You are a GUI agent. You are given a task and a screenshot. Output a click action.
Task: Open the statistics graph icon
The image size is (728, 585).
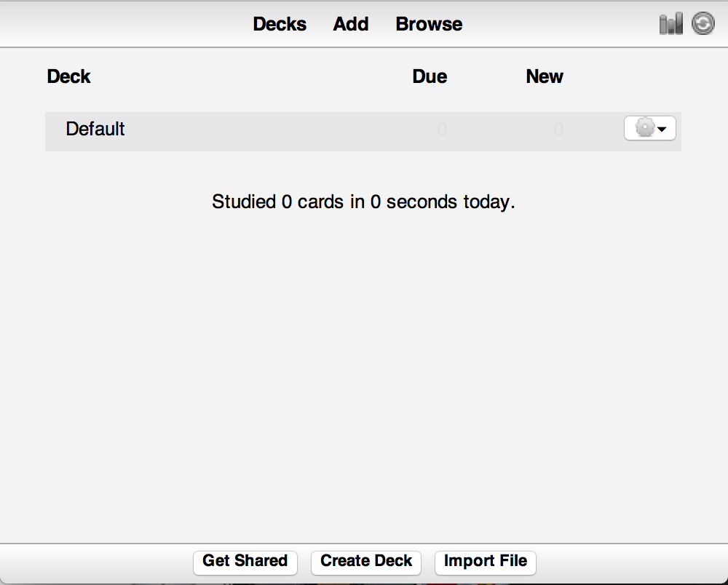coord(670,24)
